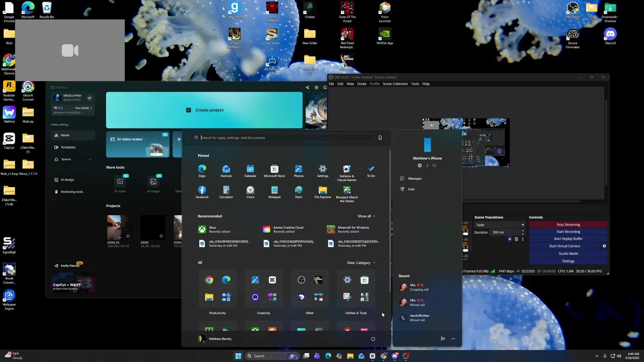This screenshot has width=644, height=362.
Task: Open Productivity app category folder
Action: (217, 289)
